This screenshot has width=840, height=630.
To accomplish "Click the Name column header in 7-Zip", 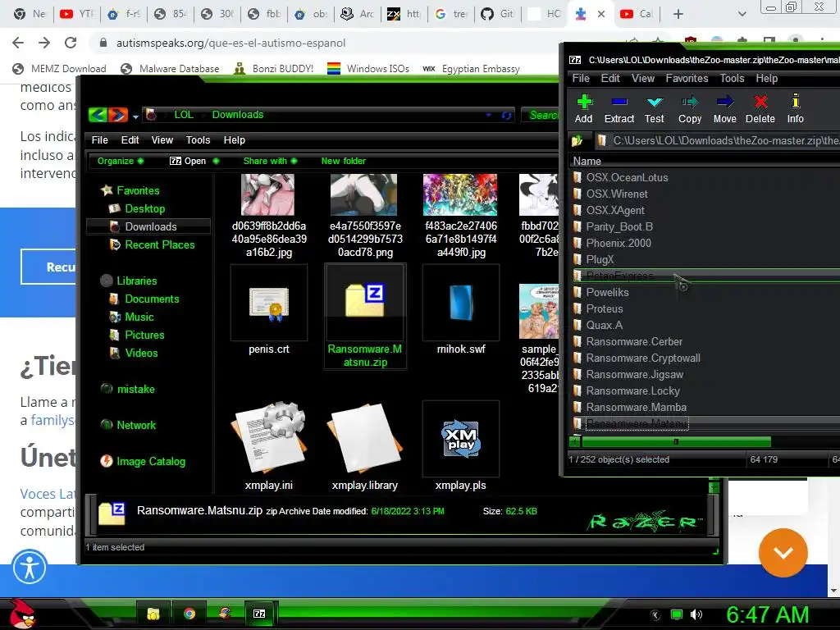I will point(587,162).
